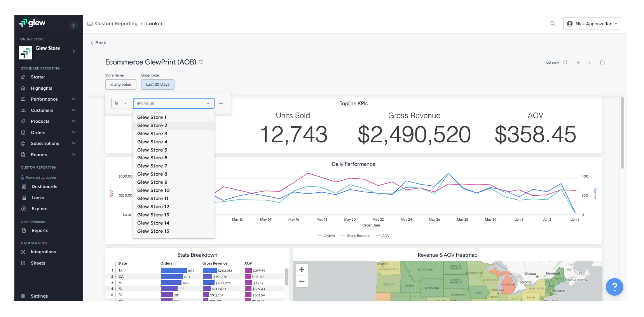Refresh the dashboard data
Screen dimensions: 644x317
click(565, 63)
